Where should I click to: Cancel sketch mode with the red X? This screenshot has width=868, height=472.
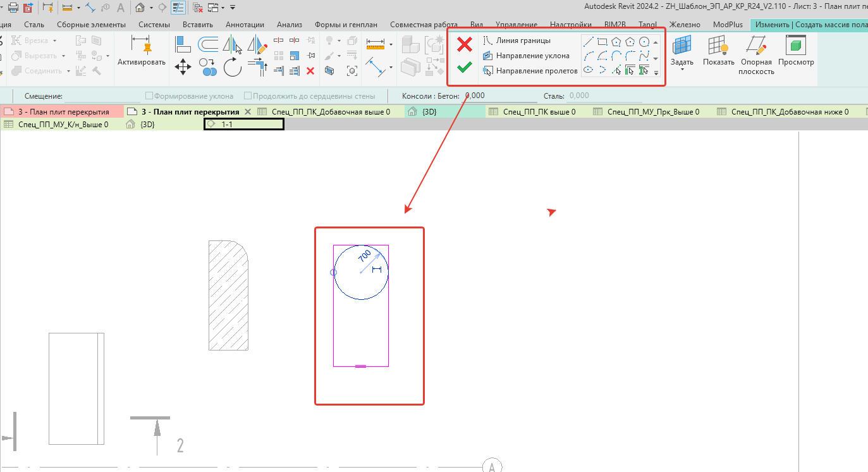point(465,44)
